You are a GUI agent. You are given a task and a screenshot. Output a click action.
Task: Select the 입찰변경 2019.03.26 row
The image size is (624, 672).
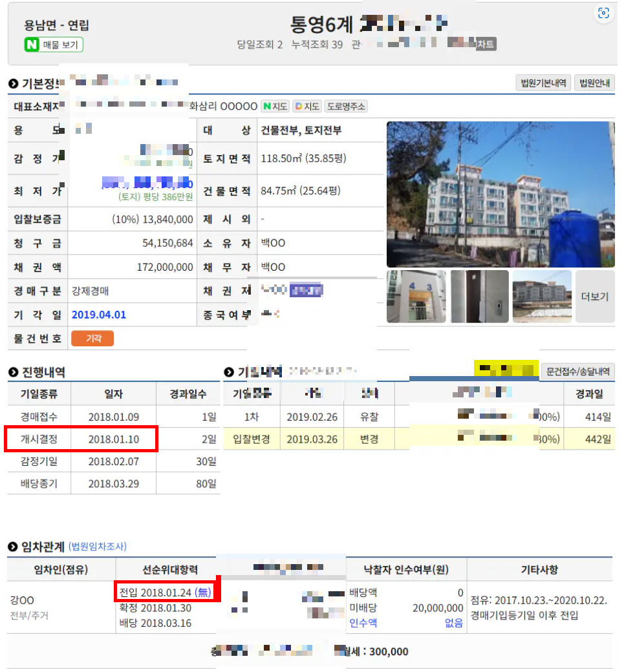419,439
